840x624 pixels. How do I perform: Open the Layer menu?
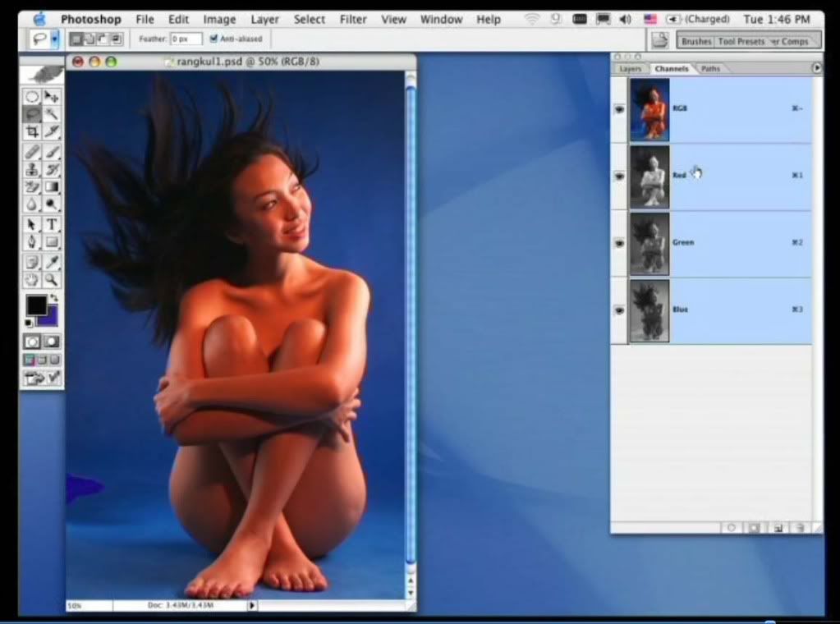(264, 19)
